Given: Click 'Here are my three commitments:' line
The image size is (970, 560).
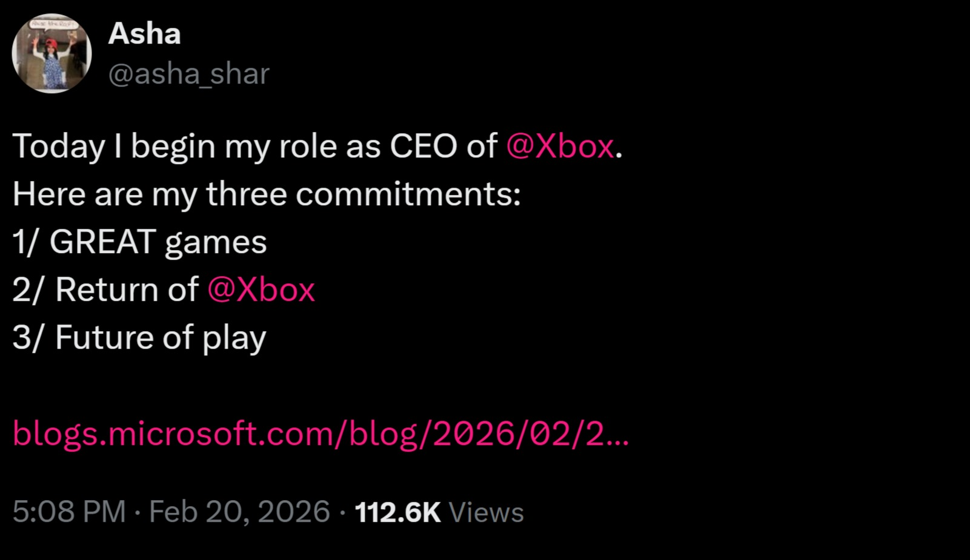Looking at the screenshot, I should [x=266, y=194].
